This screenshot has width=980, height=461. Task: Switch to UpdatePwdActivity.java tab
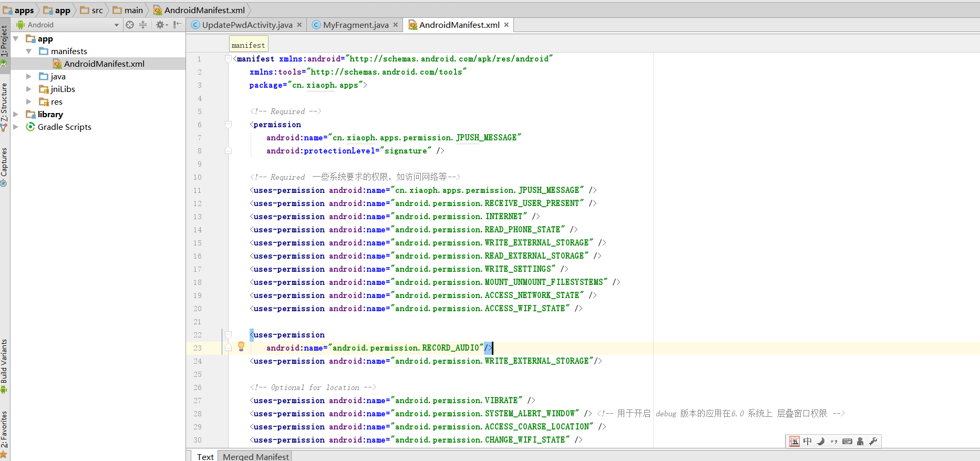tap(247, 25)
